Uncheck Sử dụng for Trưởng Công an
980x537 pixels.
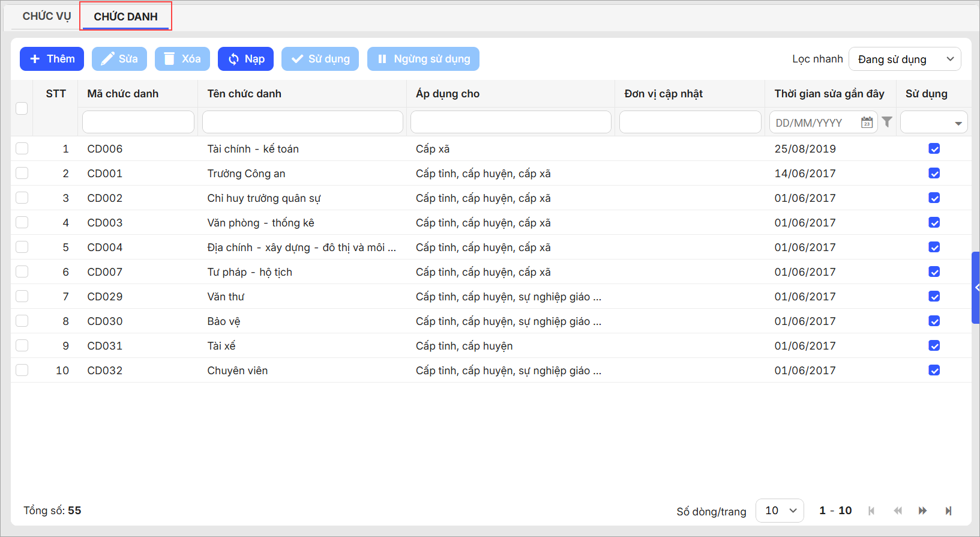[934, 173]
